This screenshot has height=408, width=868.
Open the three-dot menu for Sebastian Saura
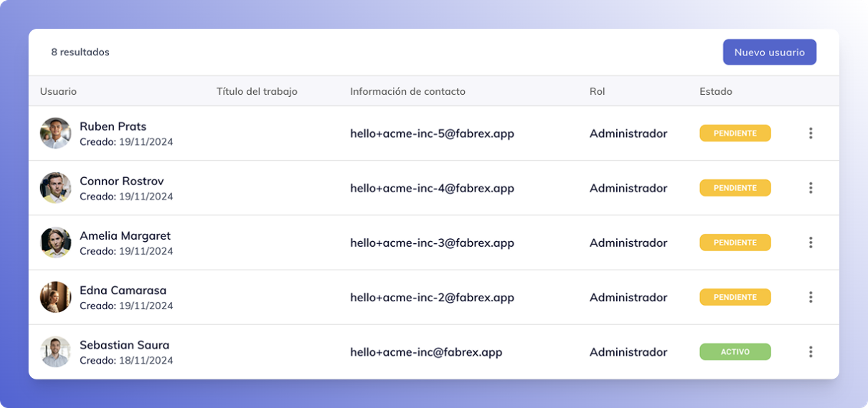click(x=811, y=352)
